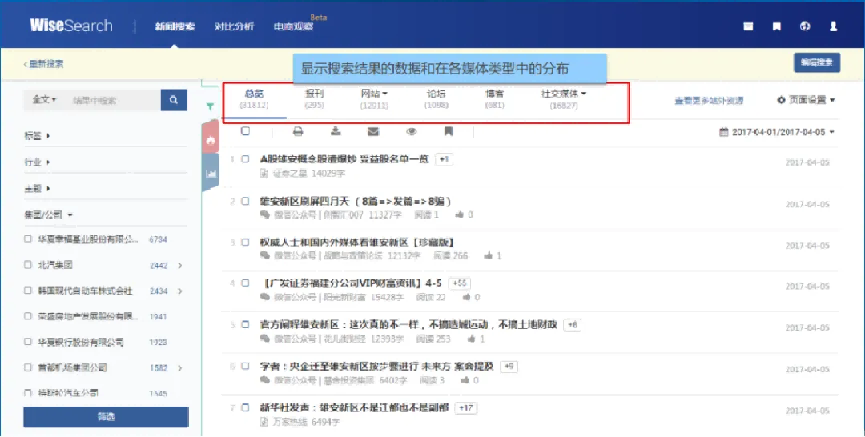Switch to the 论坛 results tab

(436, 98)
